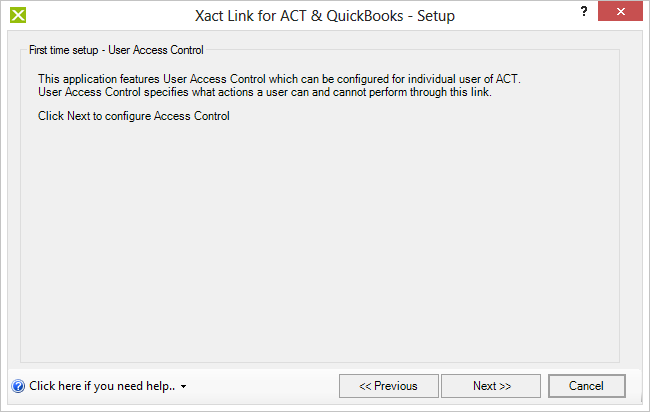650x412 pixels.
Task: Click the green Xact Link app icon
Action: click(x=18, y=15)
